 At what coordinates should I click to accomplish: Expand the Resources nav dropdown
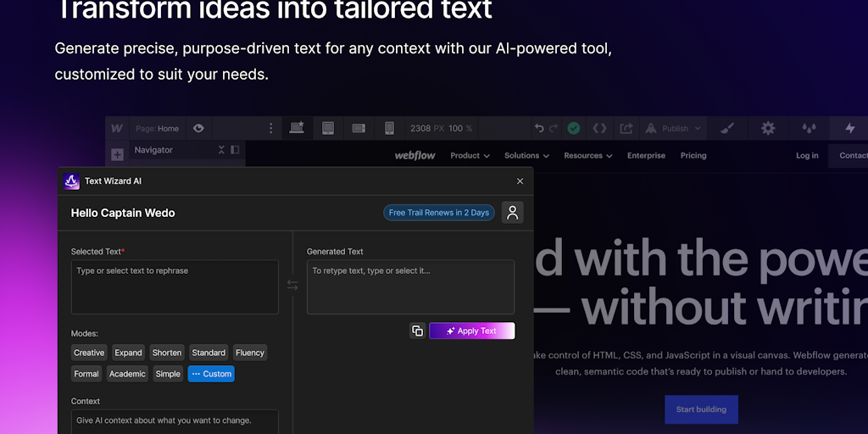coord(588,156)
